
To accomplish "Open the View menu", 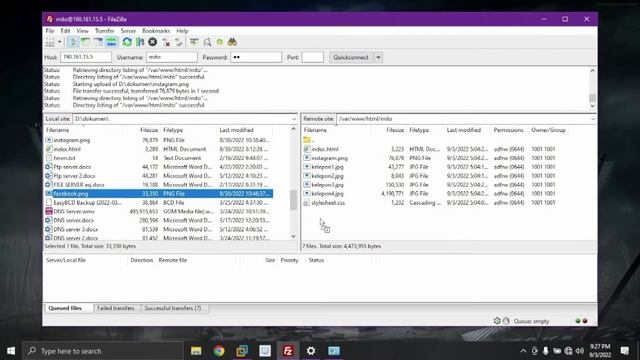I will [x=82, y=31].
